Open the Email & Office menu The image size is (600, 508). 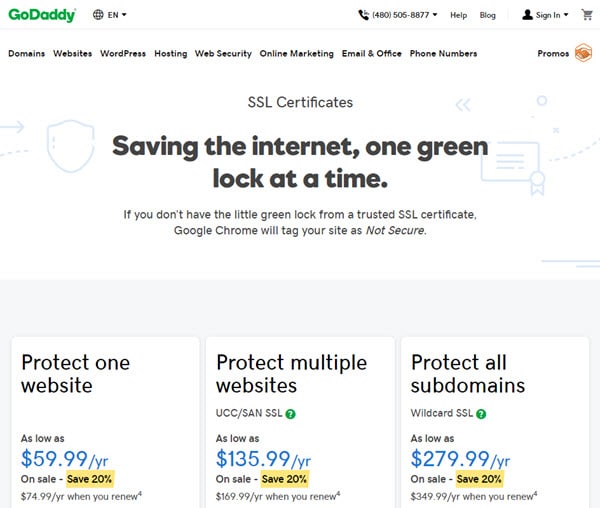pyautogui.click(x=372, y=54)
